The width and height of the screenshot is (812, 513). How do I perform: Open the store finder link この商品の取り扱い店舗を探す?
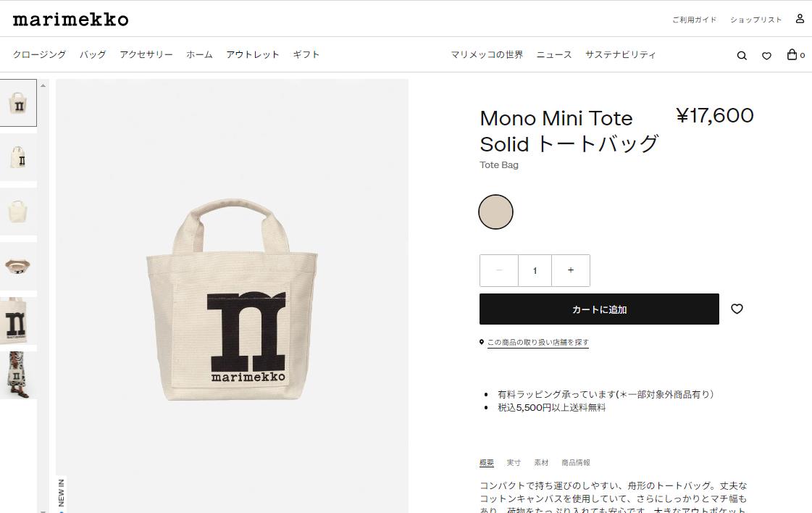tap(538, 343)
